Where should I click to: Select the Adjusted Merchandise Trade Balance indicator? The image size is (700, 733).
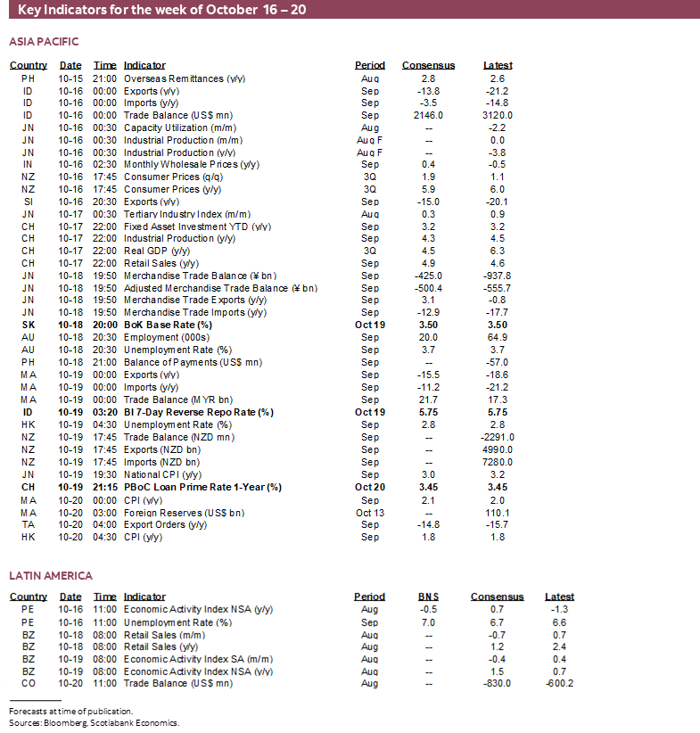point(220,288)
